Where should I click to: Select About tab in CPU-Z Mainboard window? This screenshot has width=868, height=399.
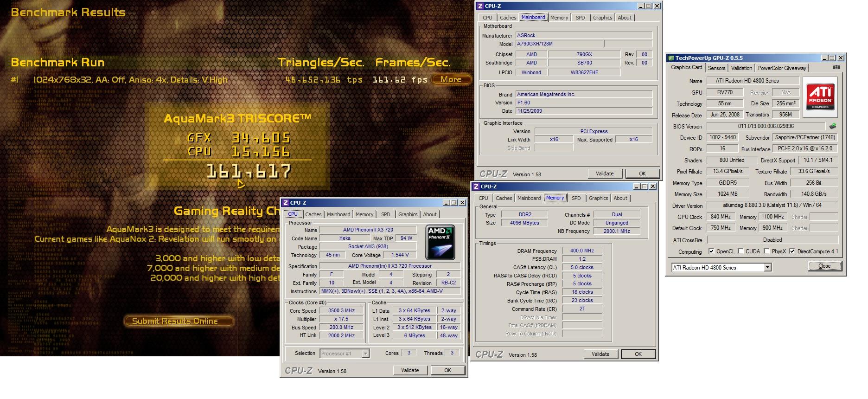click(x=624, y=18)
